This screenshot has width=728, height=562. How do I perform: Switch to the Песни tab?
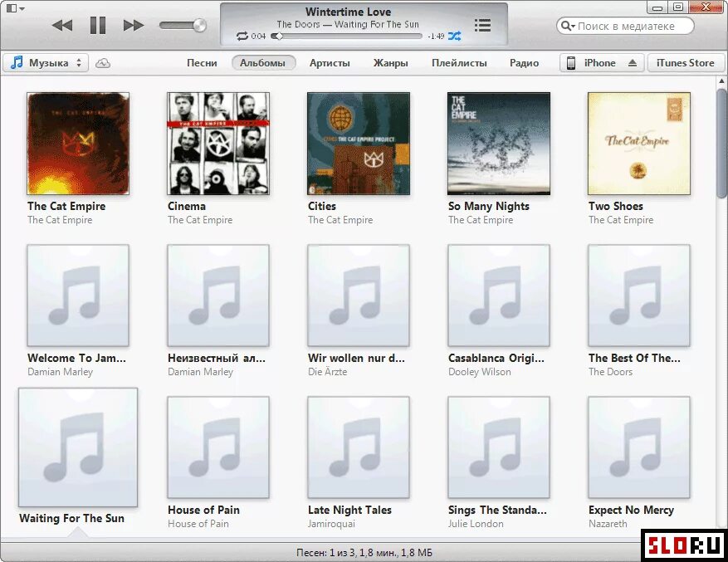tap(202, 63)
